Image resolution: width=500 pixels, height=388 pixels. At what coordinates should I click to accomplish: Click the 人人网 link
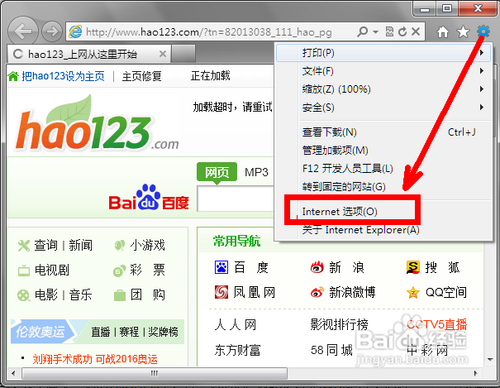[236, 324]
